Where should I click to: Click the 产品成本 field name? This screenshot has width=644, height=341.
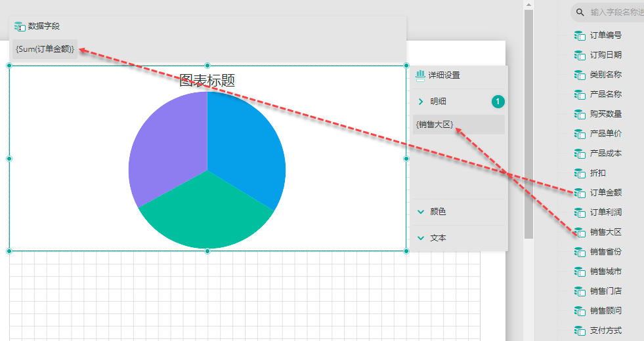(606, 153)
